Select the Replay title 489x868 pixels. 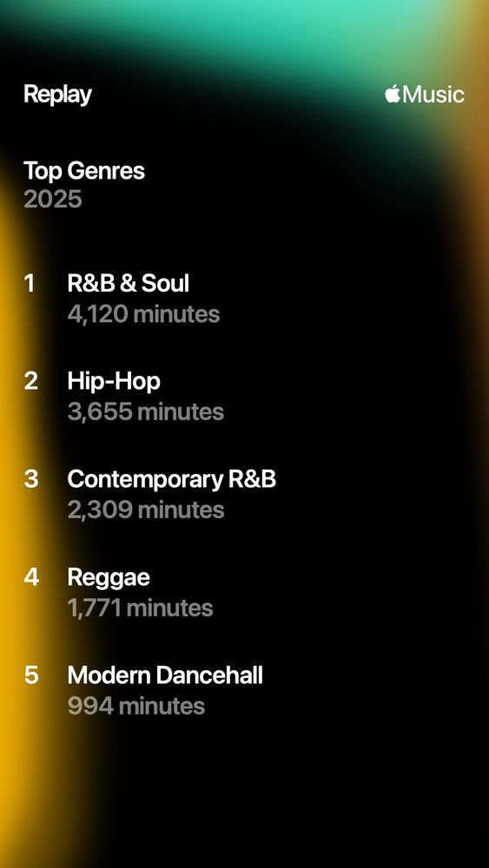tap(57, 95)
